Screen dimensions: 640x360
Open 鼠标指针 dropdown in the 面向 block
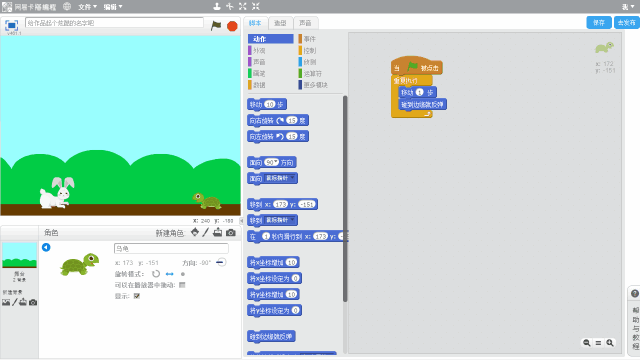point(280,178)
